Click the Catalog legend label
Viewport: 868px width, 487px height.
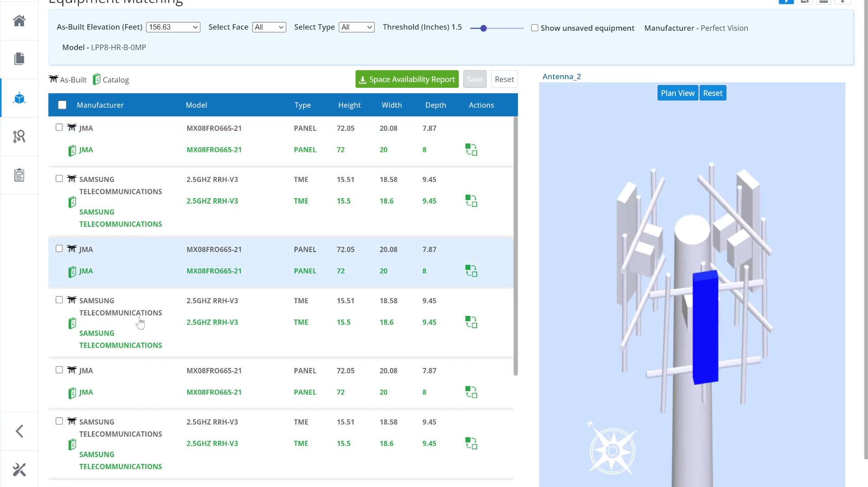(116, 80)
